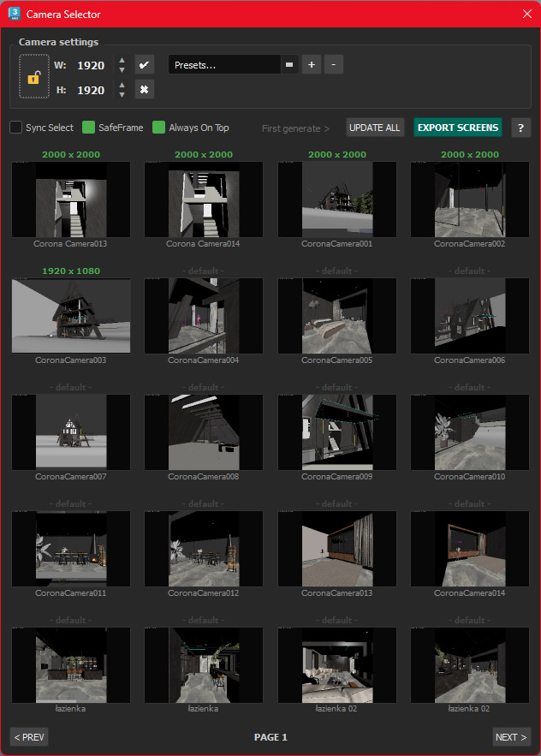Click the height value field showing 1920
541x756 pixels.
pos(91,90)
